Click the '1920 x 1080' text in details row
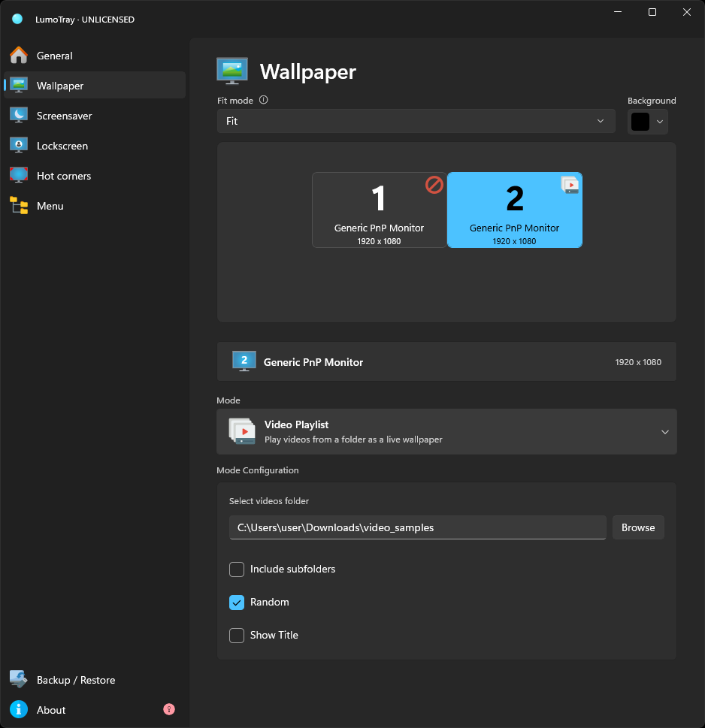The image size is (705, 728). pos(638,362)
